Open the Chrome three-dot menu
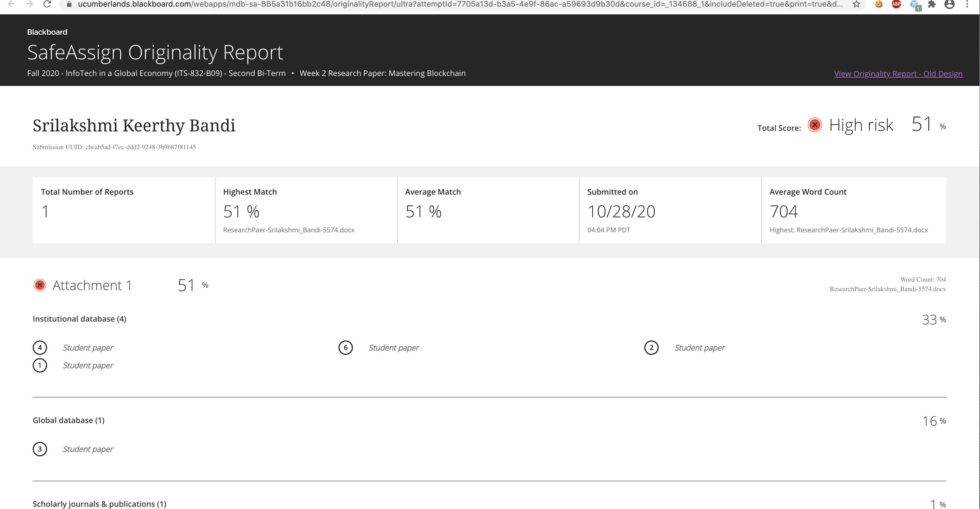This screenshot has width=980, height=509. click(967, 4)
